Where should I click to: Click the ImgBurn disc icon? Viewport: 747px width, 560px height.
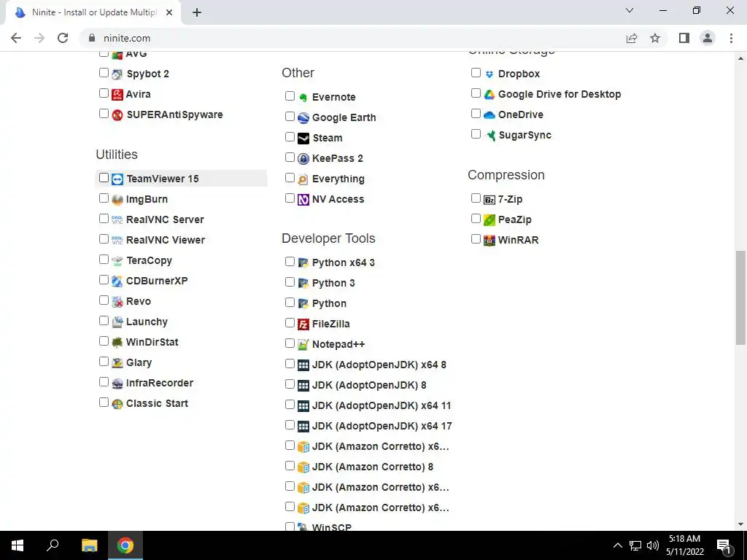pyautogui.click(x=117, y=200)
